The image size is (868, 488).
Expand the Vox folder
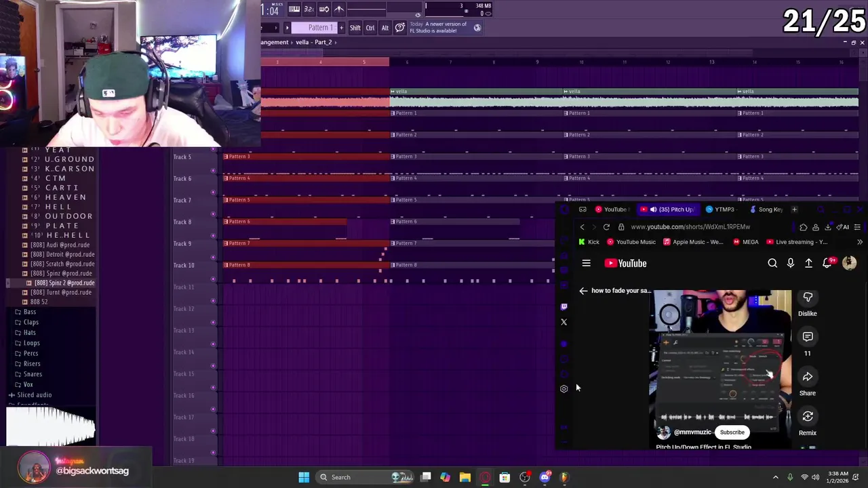click(24, 384)
